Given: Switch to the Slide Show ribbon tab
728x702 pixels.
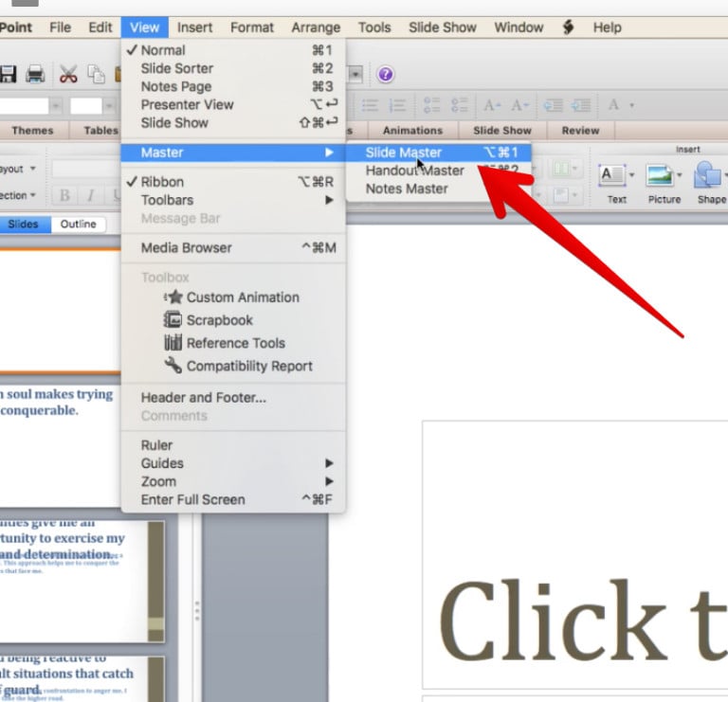Looking at the screenshot, I should tap(501, 131).
